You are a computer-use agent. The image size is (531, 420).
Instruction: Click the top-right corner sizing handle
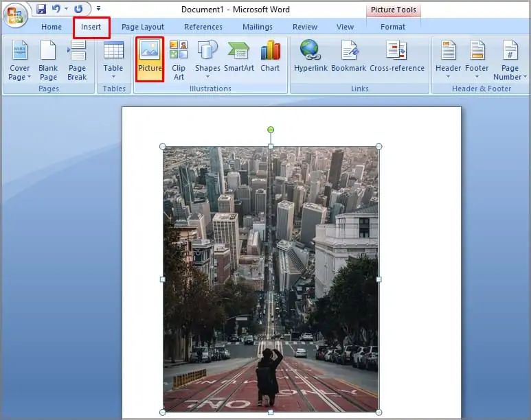pyautogui.click(x=379, y=147)
